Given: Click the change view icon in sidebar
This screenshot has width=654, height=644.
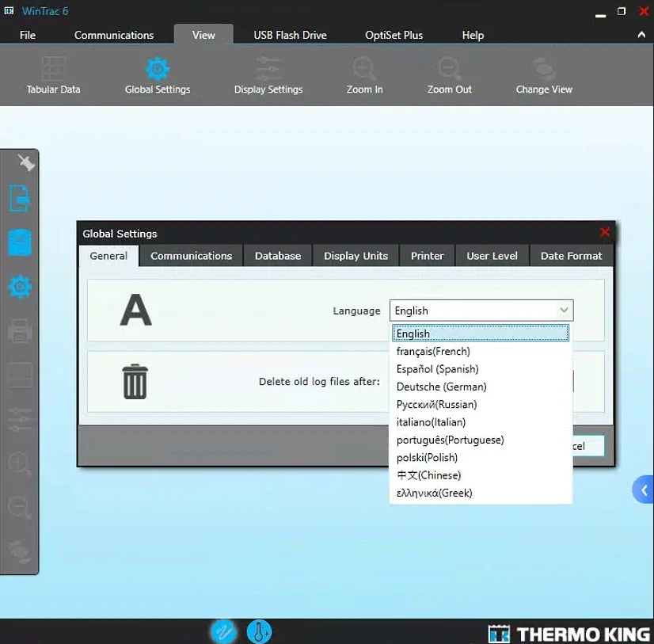Looking at the screenshot, I should 20,551.
